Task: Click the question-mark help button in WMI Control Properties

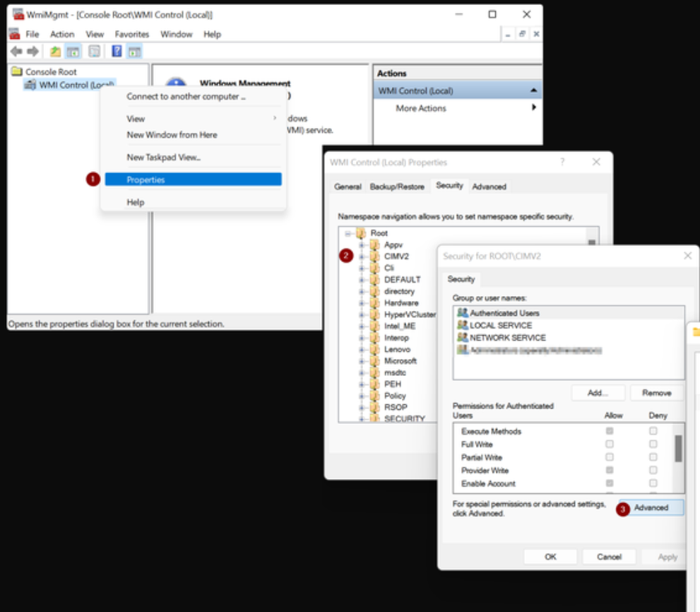Action: click(x=562, y=162)
